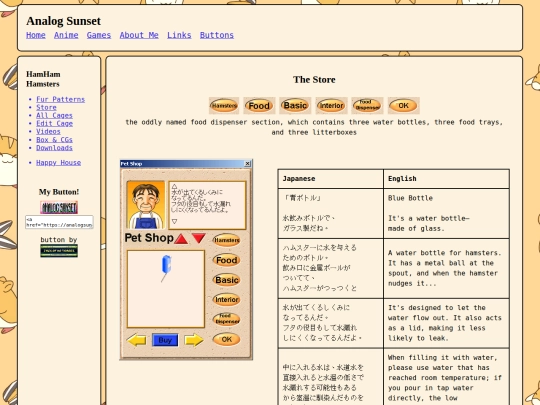Click the button creator's badge image
This screenshot has height=405, width=540.
(59, 251)
